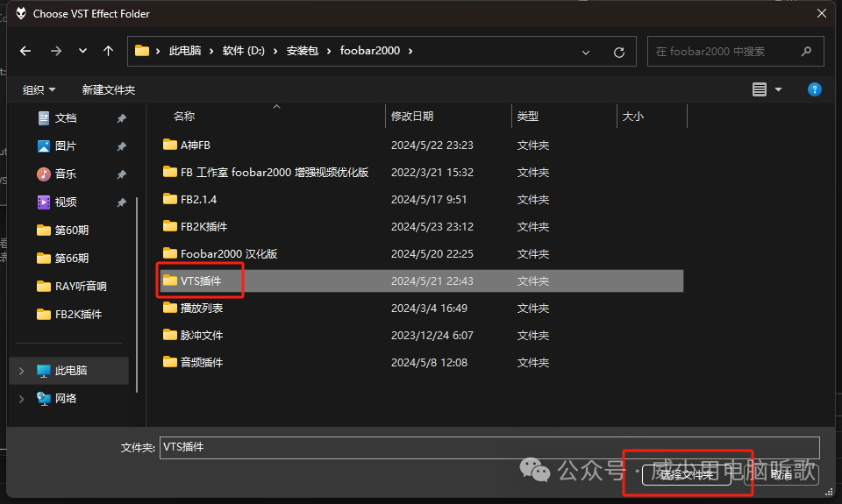Select 网络 in navigation tree

pos(66,398)
